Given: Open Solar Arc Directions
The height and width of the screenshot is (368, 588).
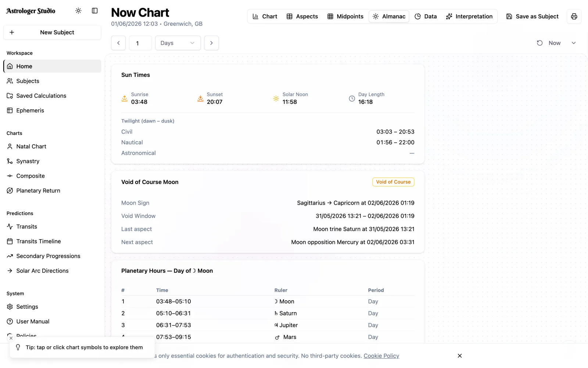Looking at the screenshot, I should [52, 271].
